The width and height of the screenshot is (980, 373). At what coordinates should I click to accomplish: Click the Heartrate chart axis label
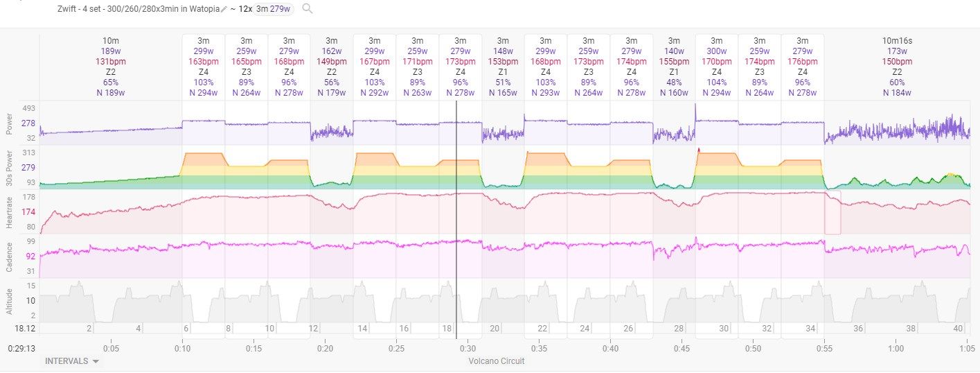point(9,211)
